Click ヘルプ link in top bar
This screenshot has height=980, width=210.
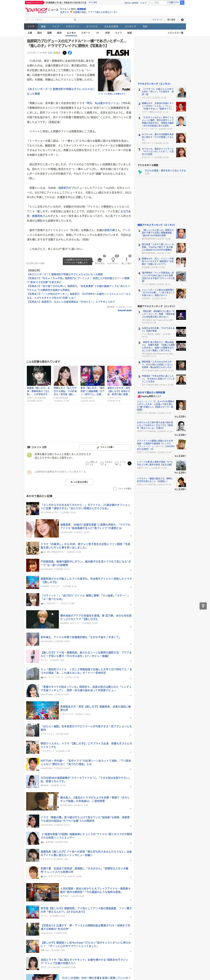click(x=143, y=3)
